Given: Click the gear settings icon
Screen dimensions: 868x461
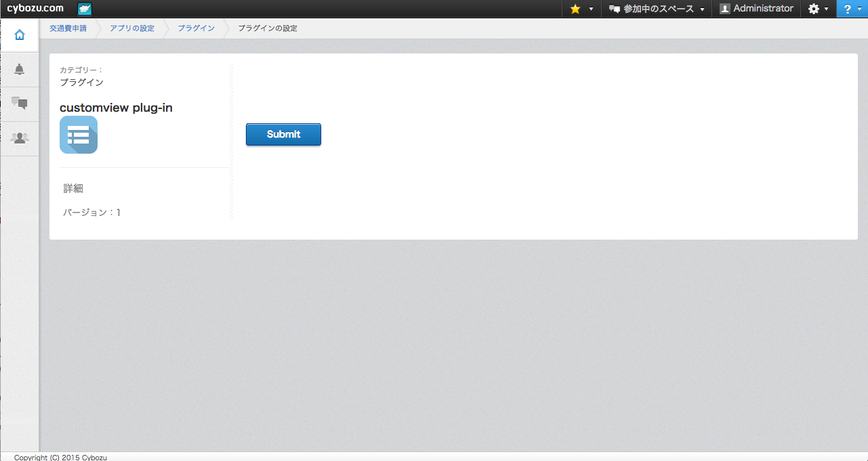Looking at the screenshot, I should pos(814,9).
